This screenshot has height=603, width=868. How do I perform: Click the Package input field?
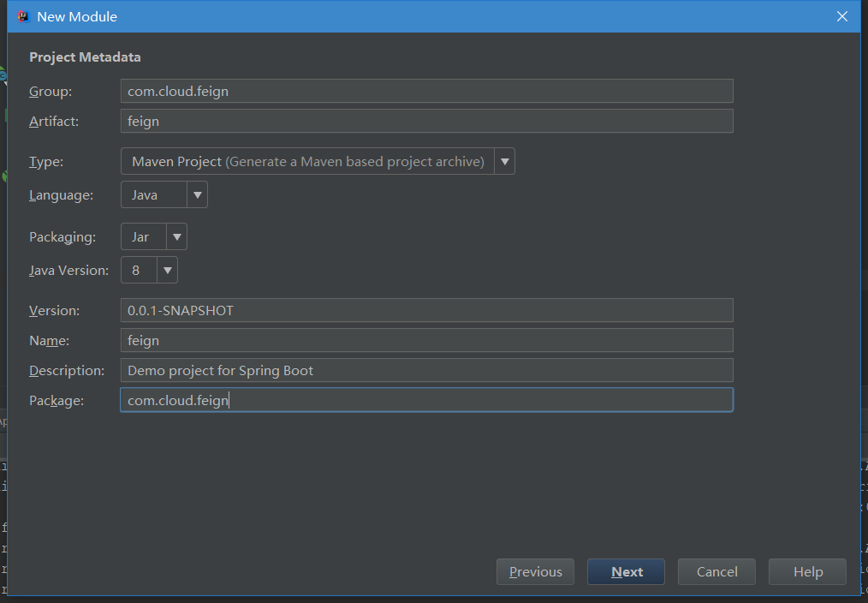pos(427,400)
